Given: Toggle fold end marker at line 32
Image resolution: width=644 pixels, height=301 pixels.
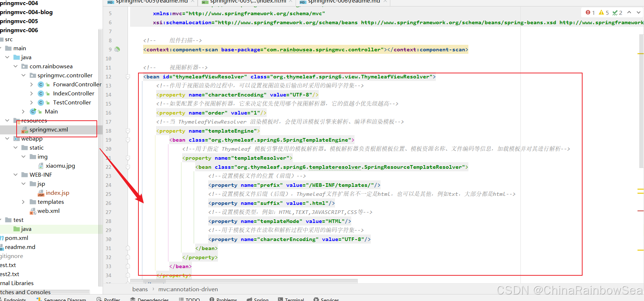Looking at the screenshot, I should (128, 257).
